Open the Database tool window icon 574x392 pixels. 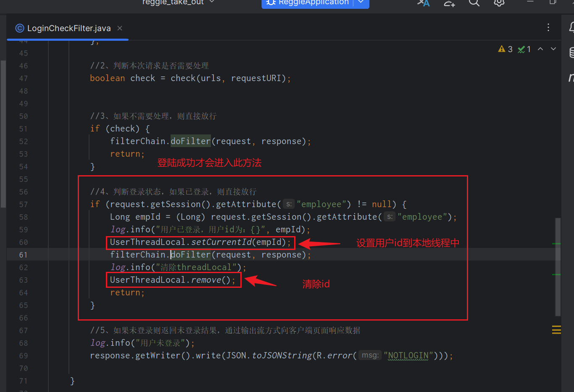click(571, 53)
